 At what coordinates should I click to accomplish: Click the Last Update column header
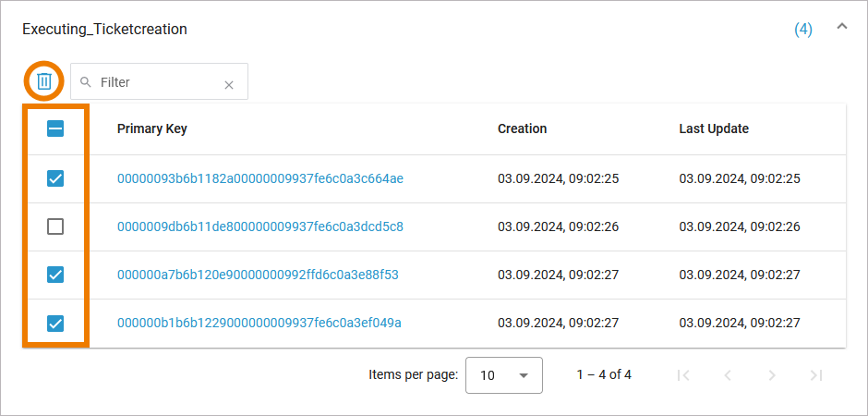pos(714,129)
